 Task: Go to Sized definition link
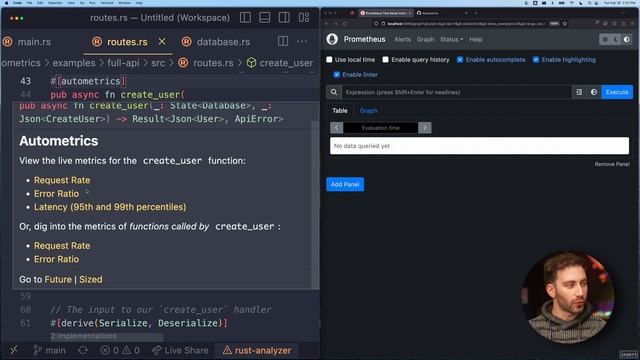tap(91, 280)
